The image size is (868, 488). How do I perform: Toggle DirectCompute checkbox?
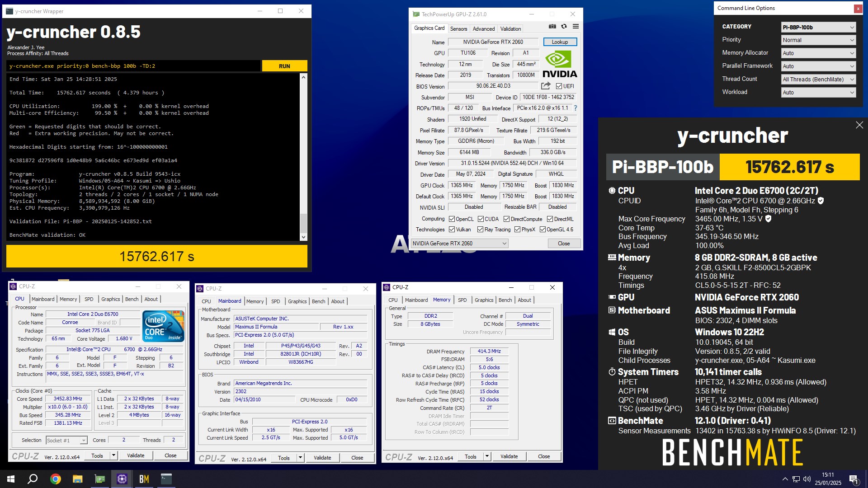point(506,219)
